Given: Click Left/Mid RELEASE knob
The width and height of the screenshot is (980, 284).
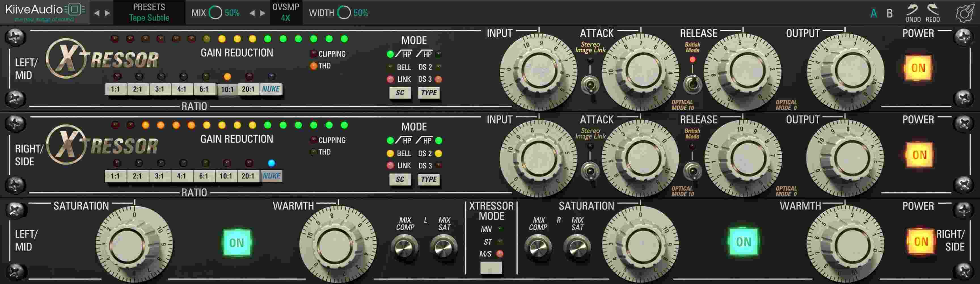Looking at the screenshot, I should point(743,71).
